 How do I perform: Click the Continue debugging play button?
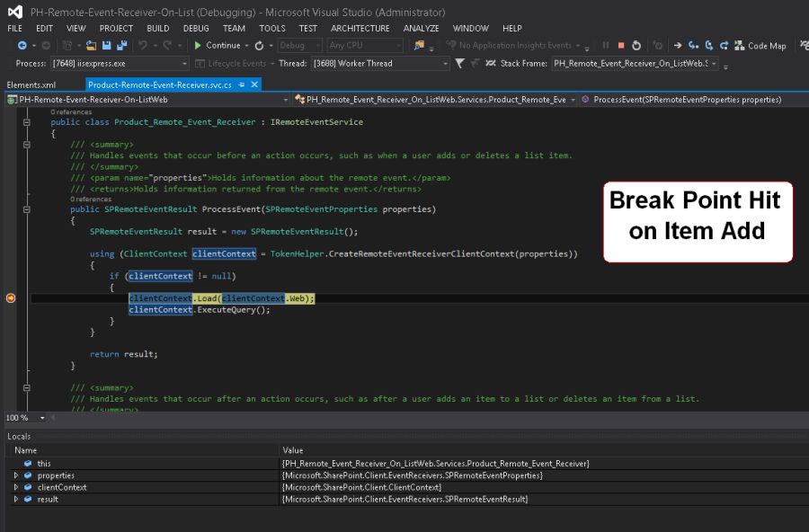[x=198, y=46]
